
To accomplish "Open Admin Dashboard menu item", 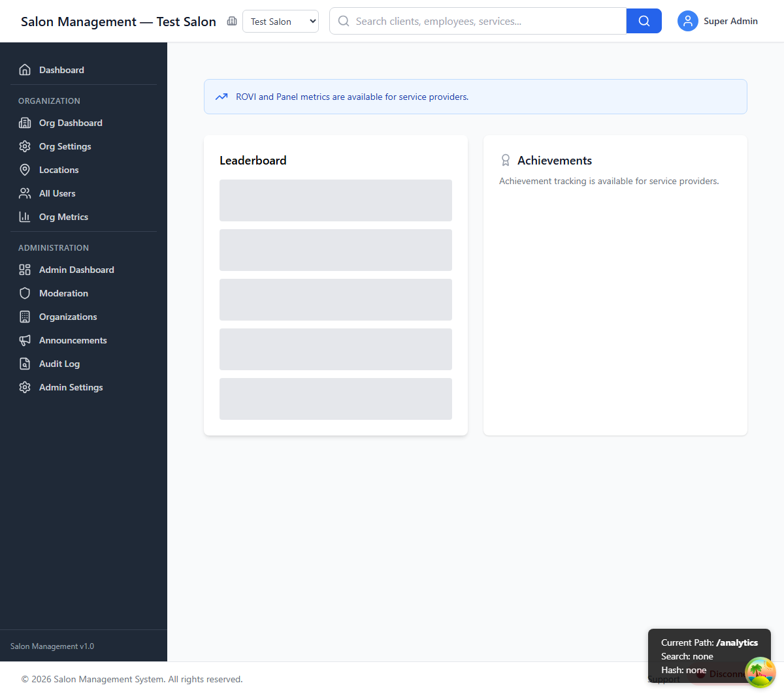I will 76,270.
